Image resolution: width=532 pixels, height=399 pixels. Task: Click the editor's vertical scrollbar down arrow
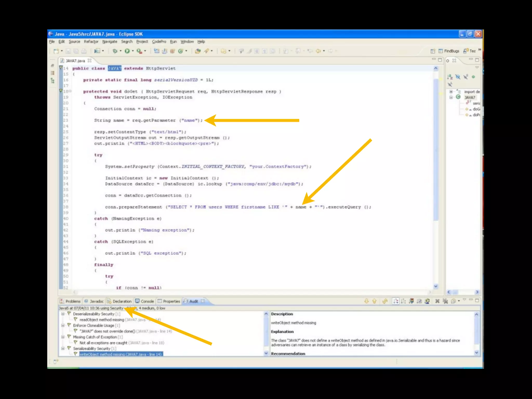(436, 286)
